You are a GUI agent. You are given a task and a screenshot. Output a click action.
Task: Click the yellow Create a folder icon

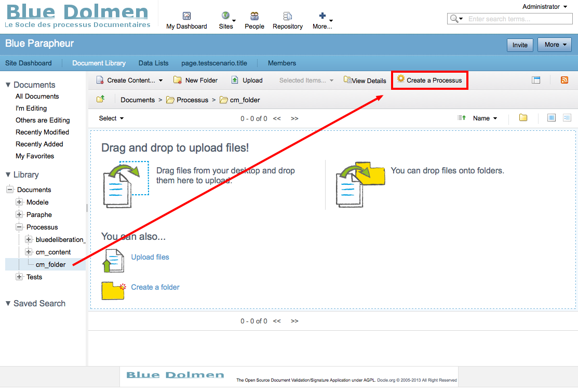tap(114, 291)
